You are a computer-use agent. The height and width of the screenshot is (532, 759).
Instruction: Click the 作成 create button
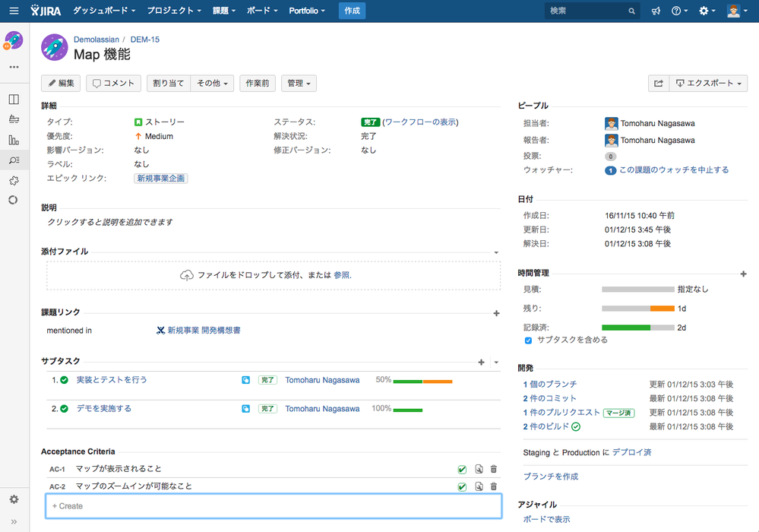(x=352, y=11)
